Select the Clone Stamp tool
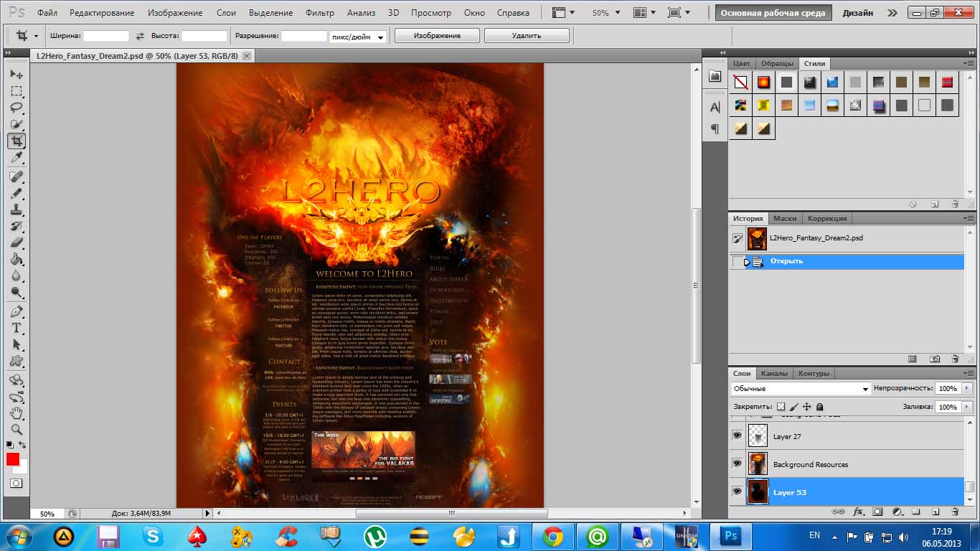Viewport: 980px width, 551px height. tap(17, 210)
